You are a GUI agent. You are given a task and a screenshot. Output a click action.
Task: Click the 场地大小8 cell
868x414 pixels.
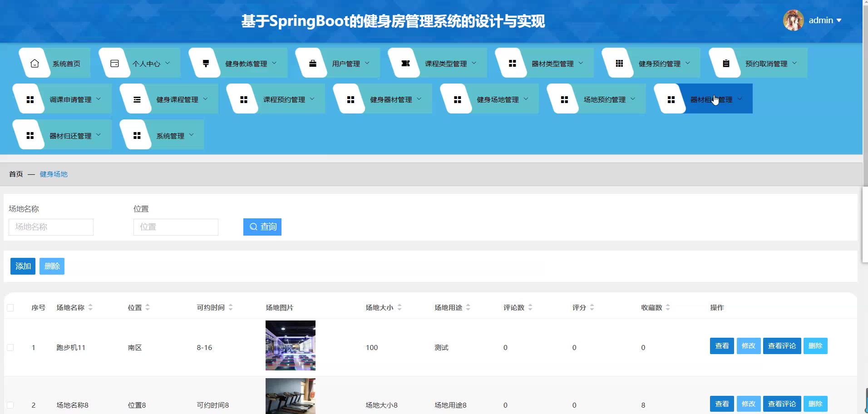coord(382,405)
